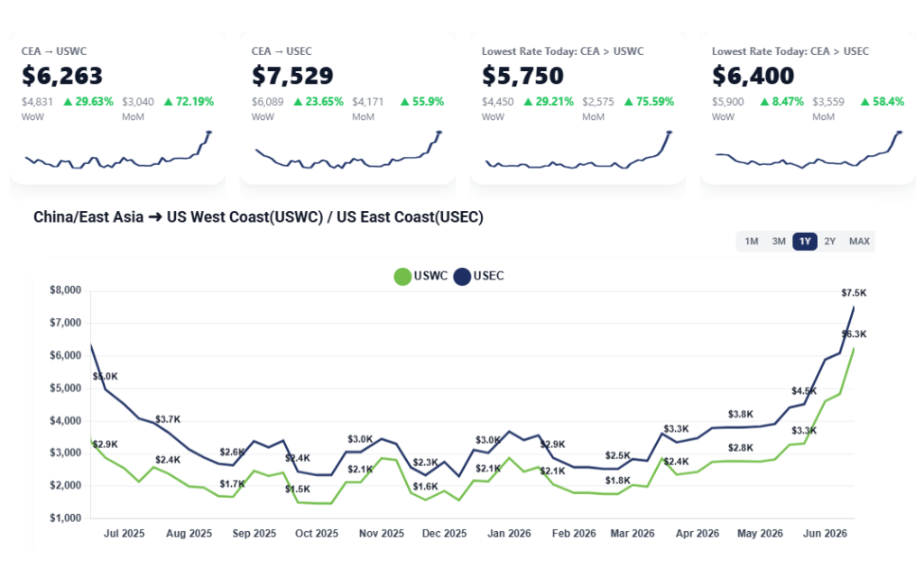Click the $3,559 previous month value
Screen dimensions: 924x568
828,102
